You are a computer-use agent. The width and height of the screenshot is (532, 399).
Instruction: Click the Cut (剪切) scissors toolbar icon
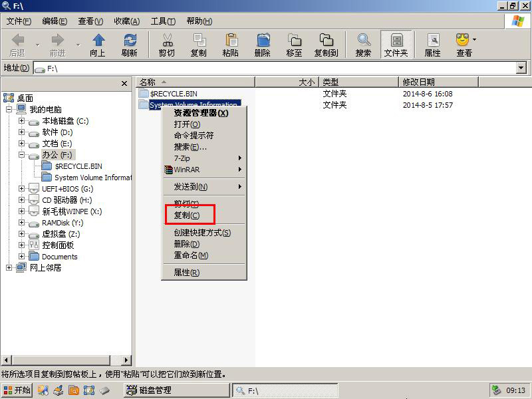167,45
